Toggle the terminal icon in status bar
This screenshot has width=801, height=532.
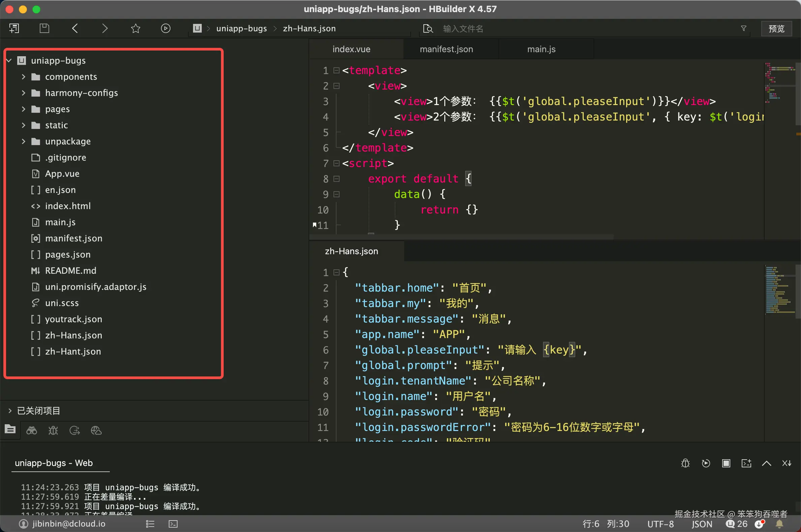point(173,524)
